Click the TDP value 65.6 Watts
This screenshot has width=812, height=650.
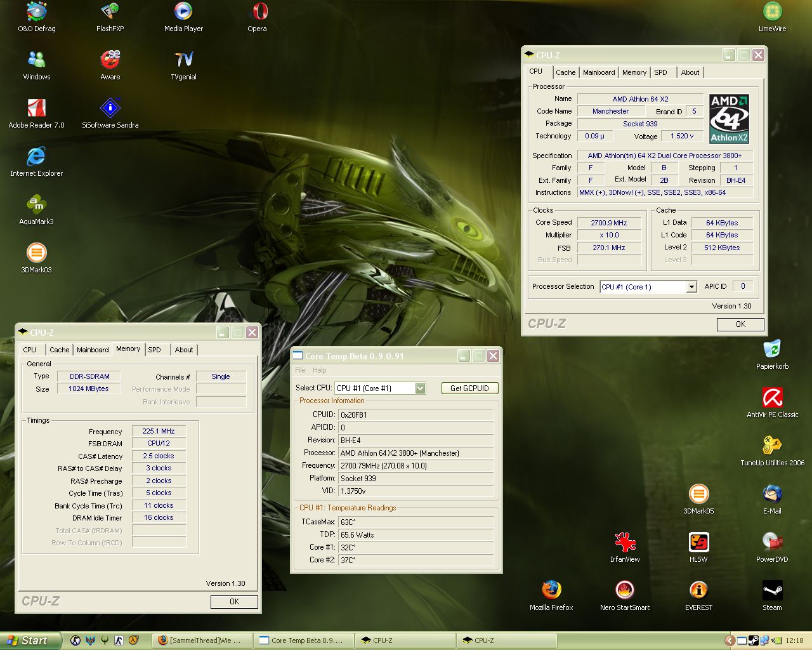(x=416, y=534)
